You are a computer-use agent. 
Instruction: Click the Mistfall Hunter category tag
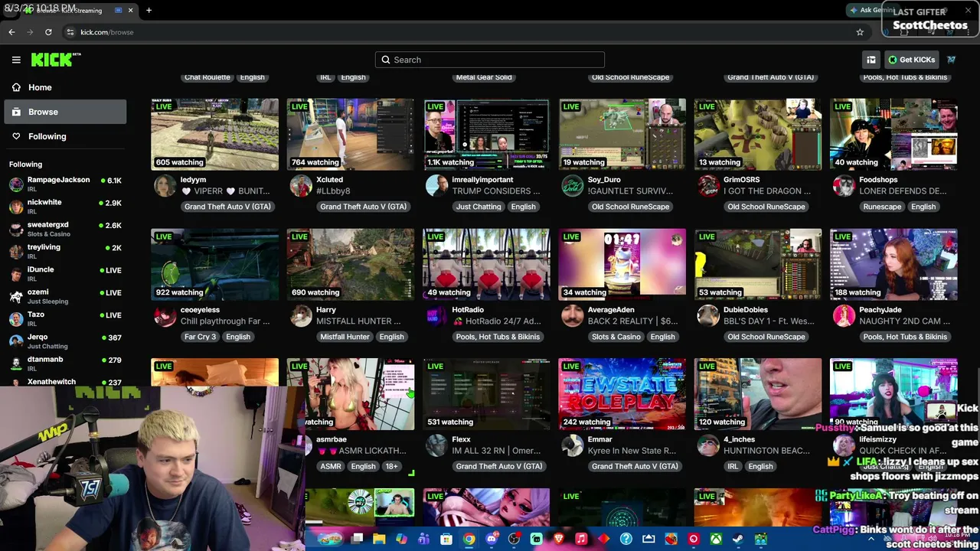345,337
